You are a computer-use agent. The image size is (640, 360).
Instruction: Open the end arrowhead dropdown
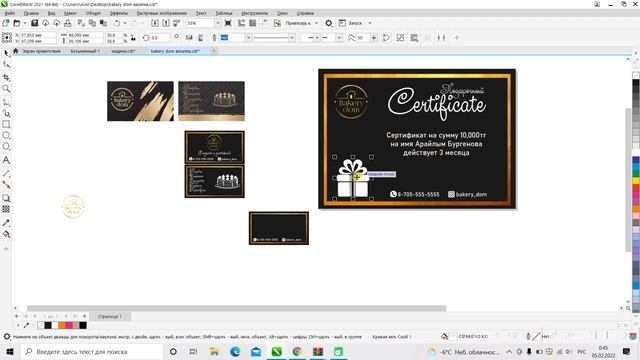click(339, 38)
